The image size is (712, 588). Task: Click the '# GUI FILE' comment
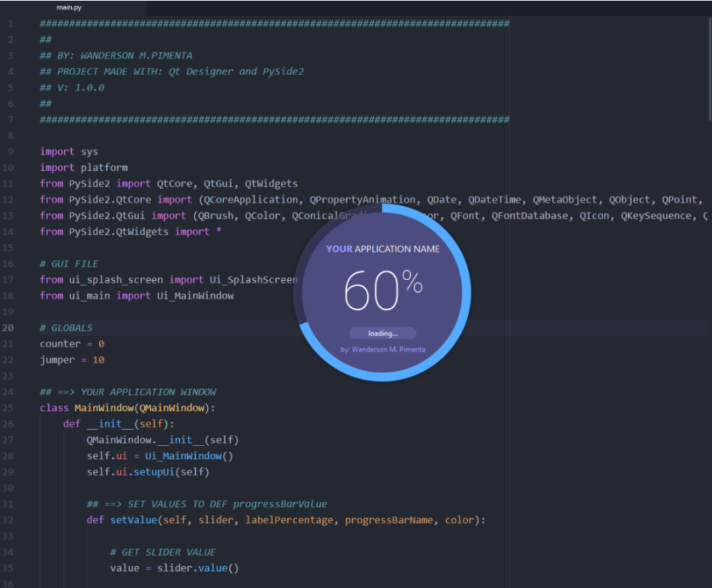pos(69,264)
